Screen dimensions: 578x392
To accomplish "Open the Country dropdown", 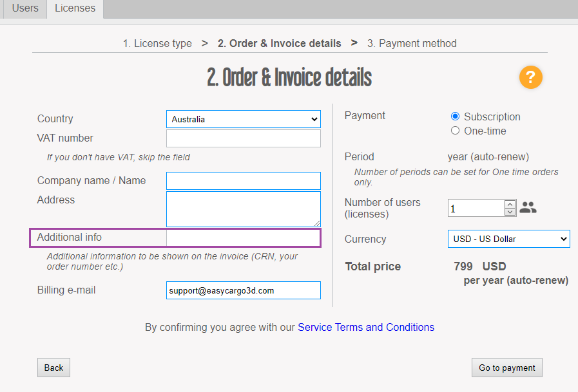I will (243, 119).
